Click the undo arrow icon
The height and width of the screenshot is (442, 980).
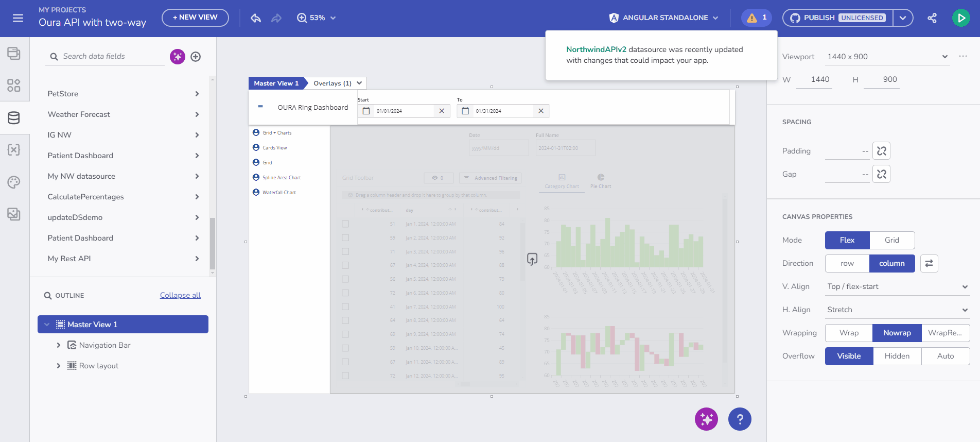click(256, 18)
